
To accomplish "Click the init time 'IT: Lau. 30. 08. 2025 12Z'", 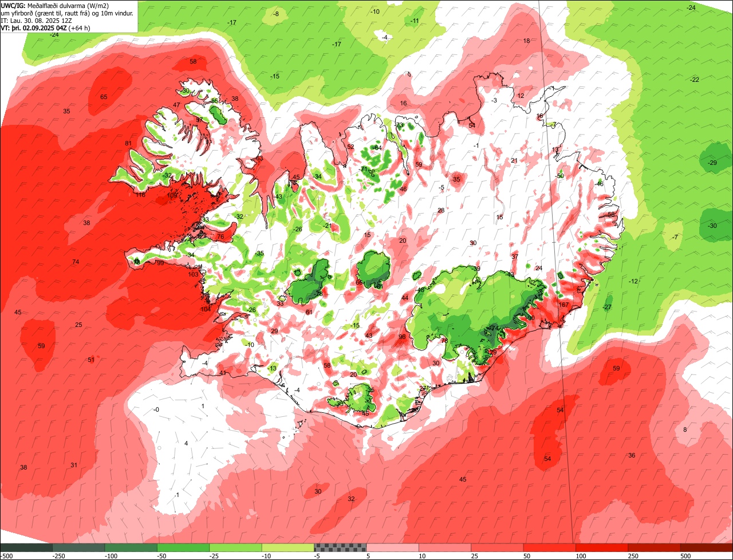I will [x=37, y=20].
